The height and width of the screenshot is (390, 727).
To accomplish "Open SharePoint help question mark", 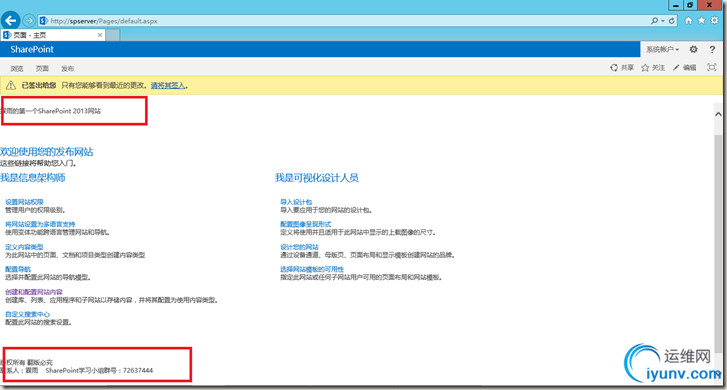I will coord(712,49).
